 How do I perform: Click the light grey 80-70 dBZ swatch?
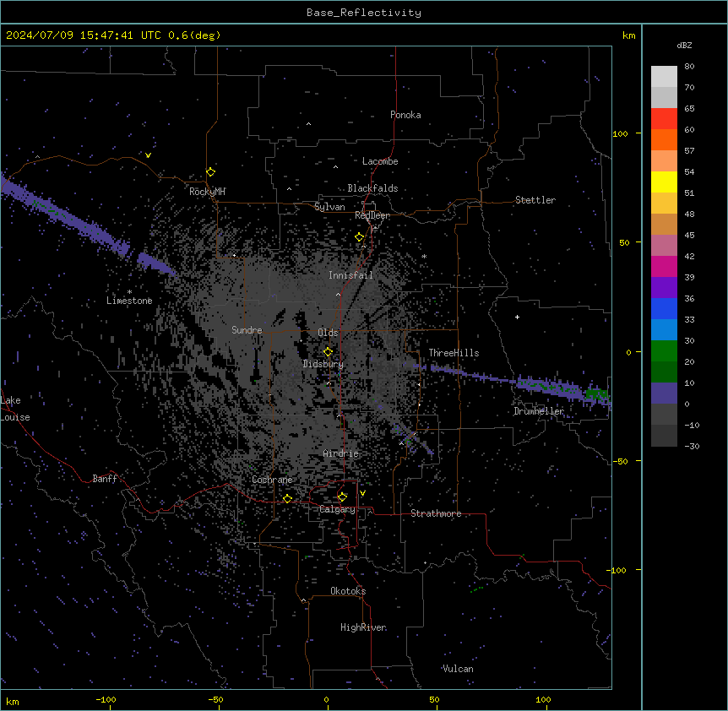pos(664,76)
